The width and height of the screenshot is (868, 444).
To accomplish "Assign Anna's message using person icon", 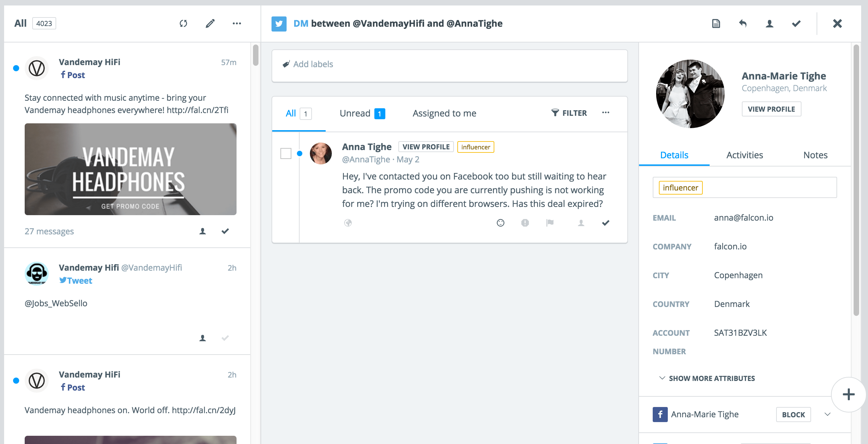I will click(x=581, y=223).
